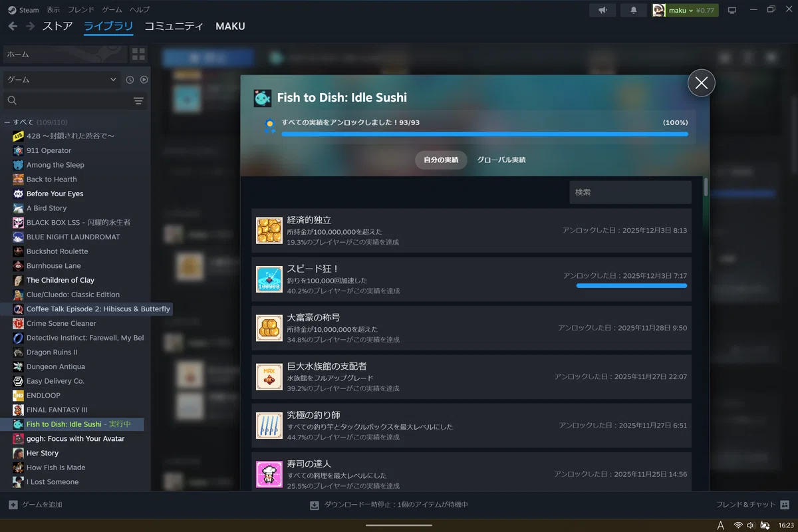Close the achievements overlay with X
The width and height of the screenshot is (798, 532).
701,82
